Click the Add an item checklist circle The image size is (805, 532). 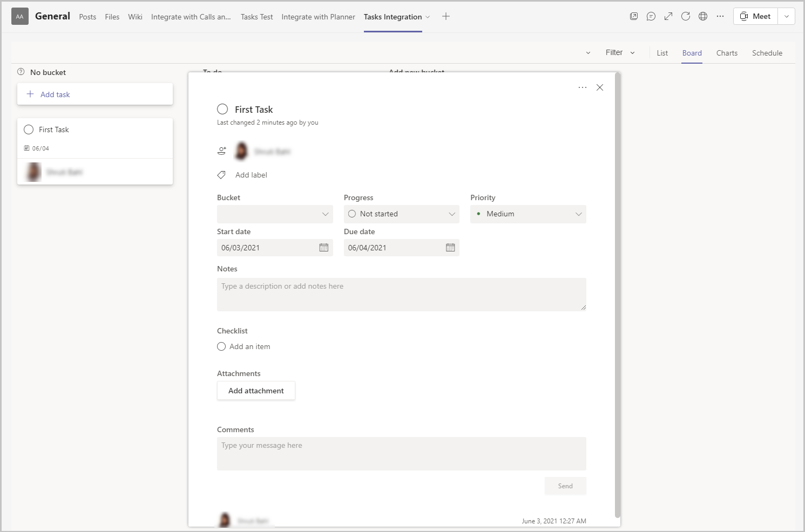(221, 346)
